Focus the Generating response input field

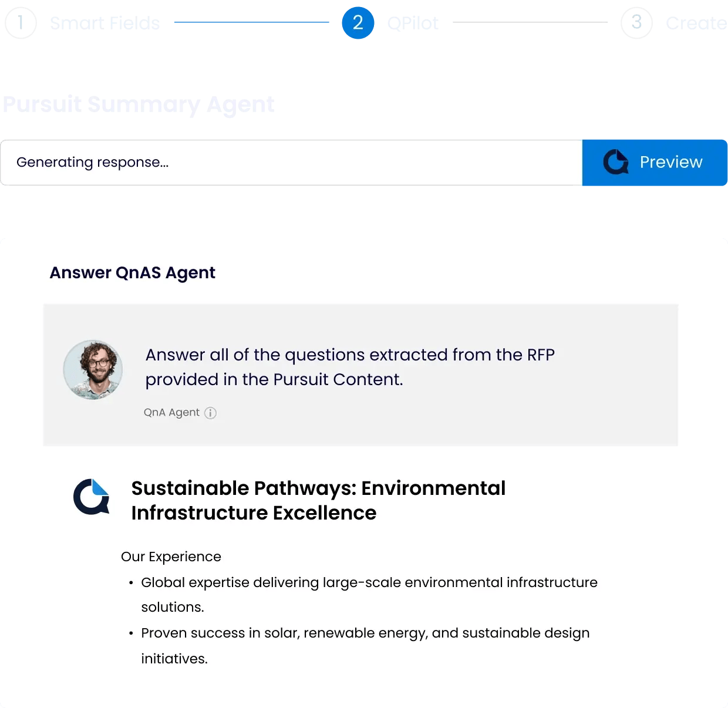pos(291,163)
